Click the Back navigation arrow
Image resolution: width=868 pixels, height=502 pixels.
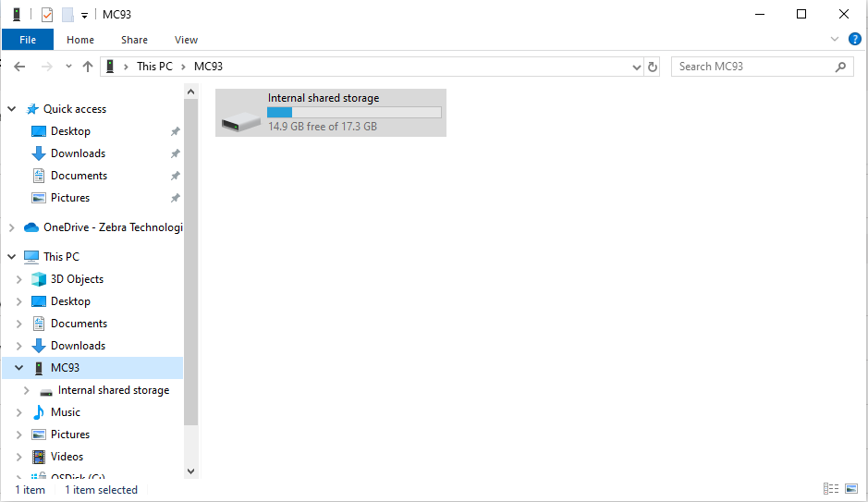point(19,67)
